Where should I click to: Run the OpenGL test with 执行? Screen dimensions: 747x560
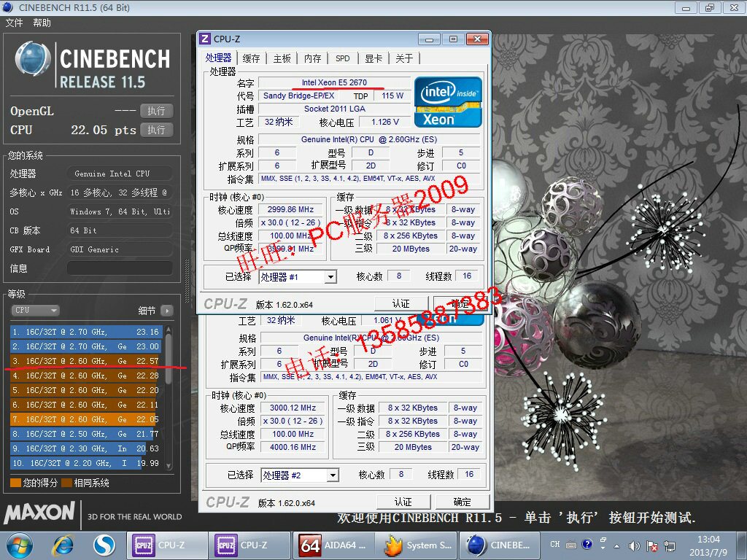pos(156,111)
